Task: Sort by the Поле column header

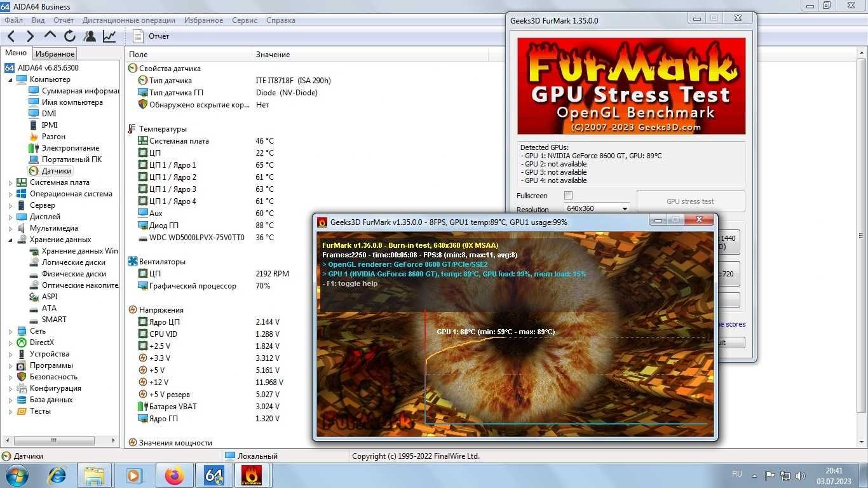Action: point(189,55)
